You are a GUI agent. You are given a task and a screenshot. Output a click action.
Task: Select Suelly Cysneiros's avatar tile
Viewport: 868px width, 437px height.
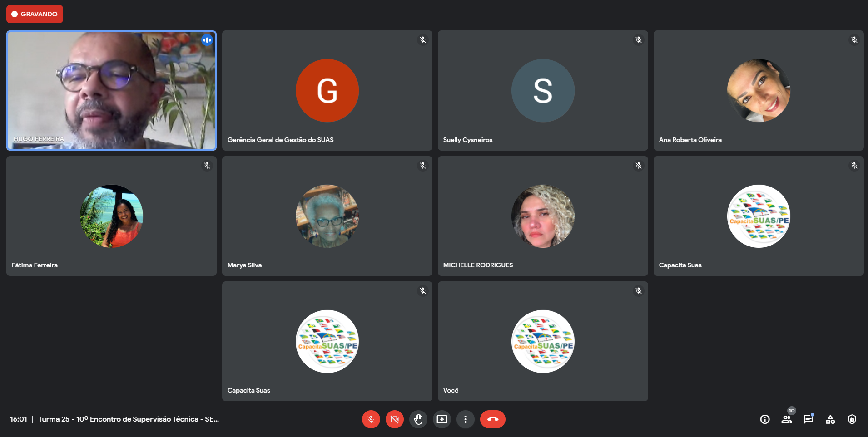point(543,90)
